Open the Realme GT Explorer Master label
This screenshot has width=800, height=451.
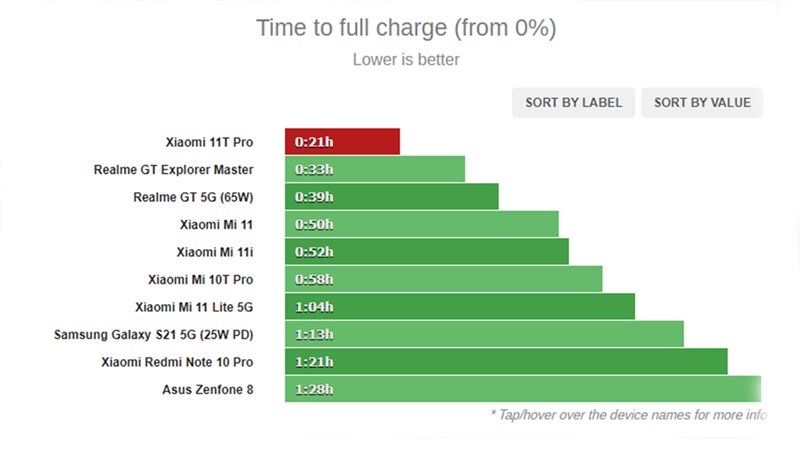tap(173, 170)
